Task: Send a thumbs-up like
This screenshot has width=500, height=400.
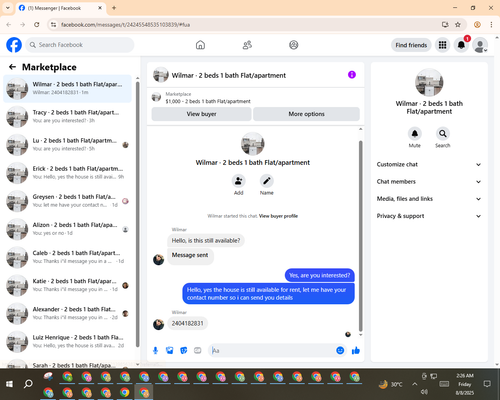Action: tap(356, 350)
